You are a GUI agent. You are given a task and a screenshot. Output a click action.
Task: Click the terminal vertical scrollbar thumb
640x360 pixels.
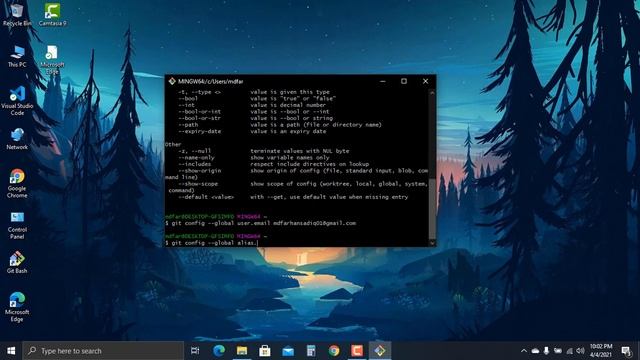coord(432,208)
